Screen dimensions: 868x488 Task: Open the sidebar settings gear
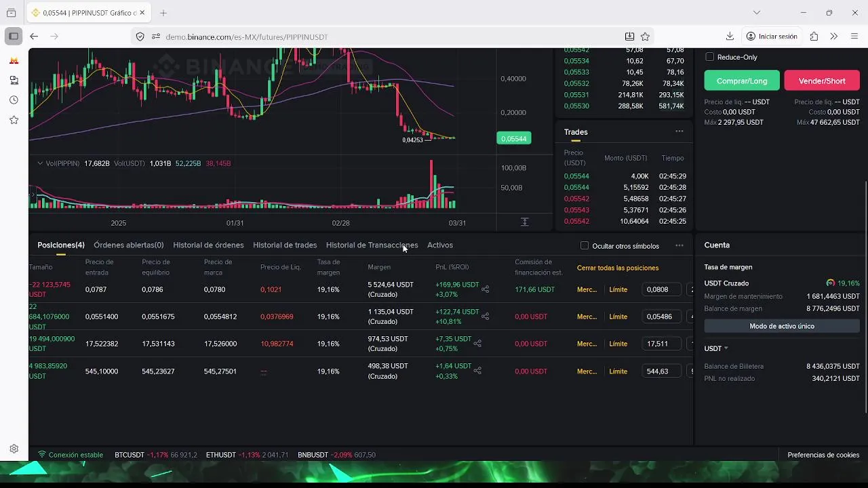click(x=14, y=449)
